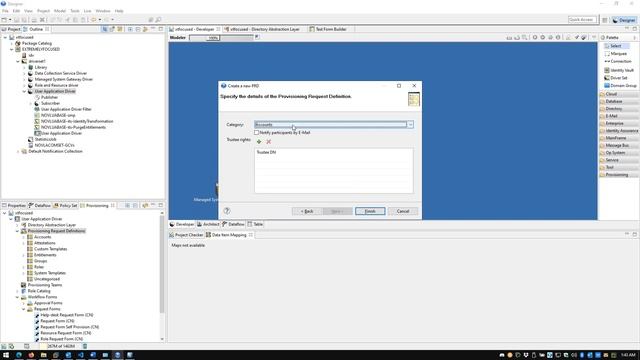Click the Designer perspective button
The height and width of the screenshot is (360, 640).
(x=624, y=20)
